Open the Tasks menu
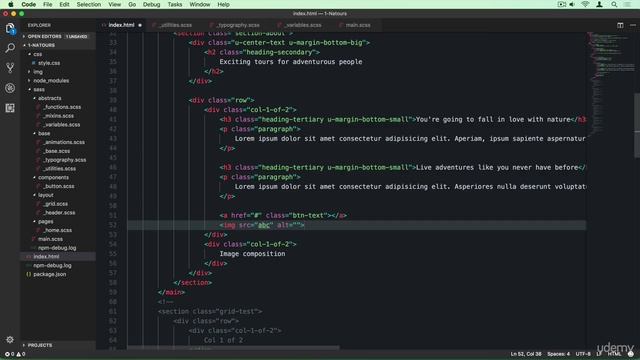This screenshot has width=640, height=360. tap(175, 4)
